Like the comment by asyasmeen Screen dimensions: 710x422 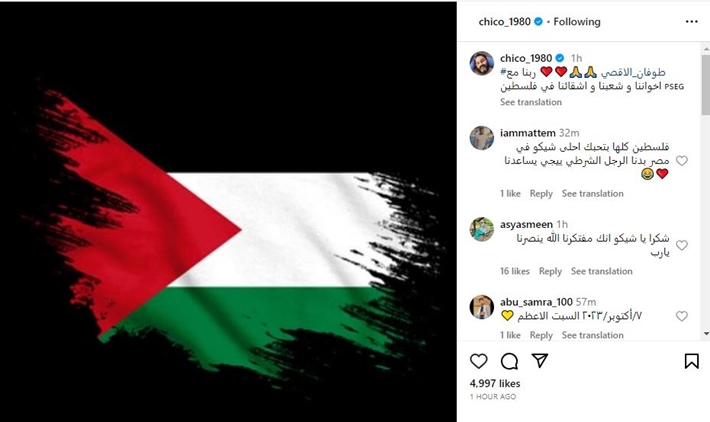(x=681, y=245)
